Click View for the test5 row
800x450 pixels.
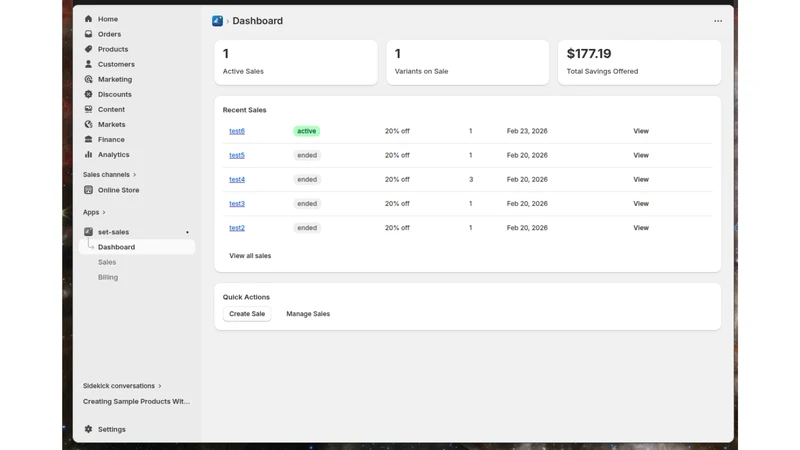(641, 155)
